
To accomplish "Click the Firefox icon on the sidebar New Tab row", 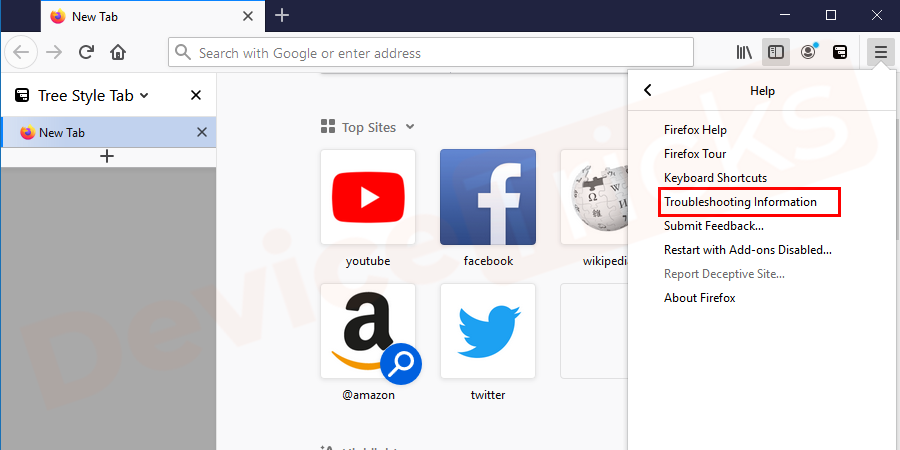I will [x=27, y=133].
